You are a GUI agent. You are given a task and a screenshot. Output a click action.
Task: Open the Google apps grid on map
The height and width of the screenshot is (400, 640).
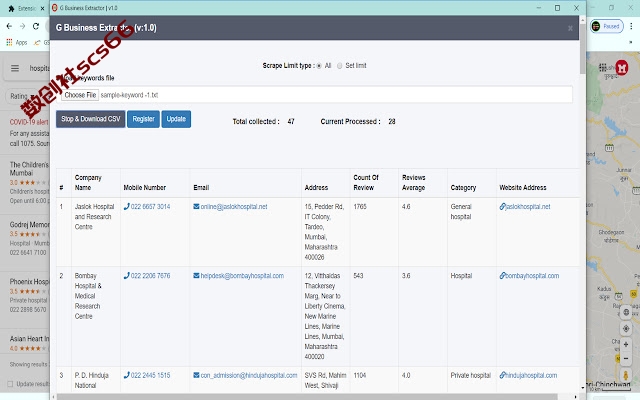coord(602,68)
